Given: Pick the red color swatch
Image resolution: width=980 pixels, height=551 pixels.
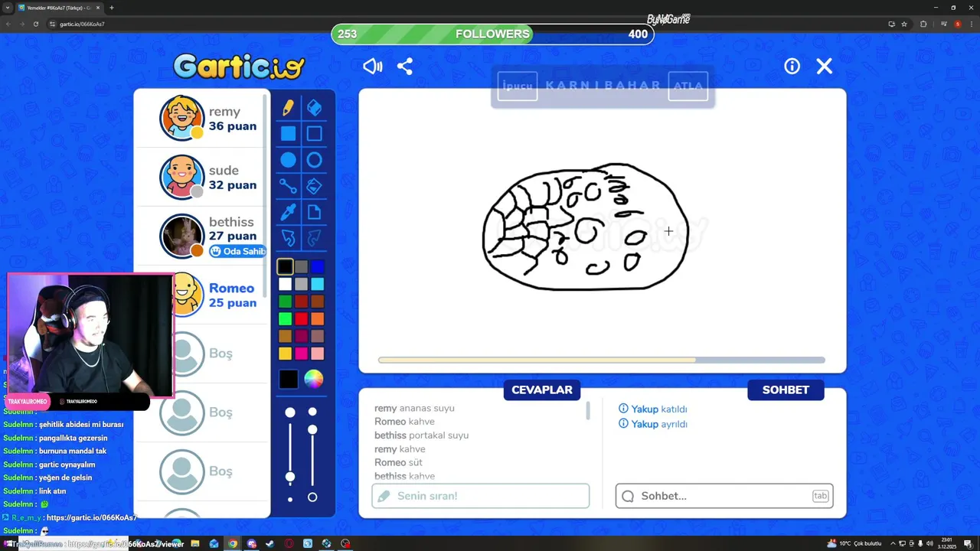Looking at the screenshot, I should [x=301, y=318].
